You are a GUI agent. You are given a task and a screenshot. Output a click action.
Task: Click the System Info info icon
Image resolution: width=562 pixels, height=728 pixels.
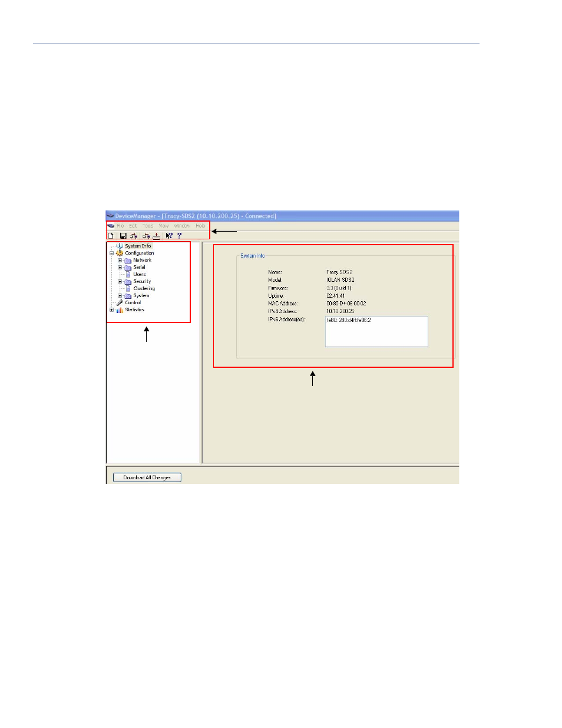(120, 246)
